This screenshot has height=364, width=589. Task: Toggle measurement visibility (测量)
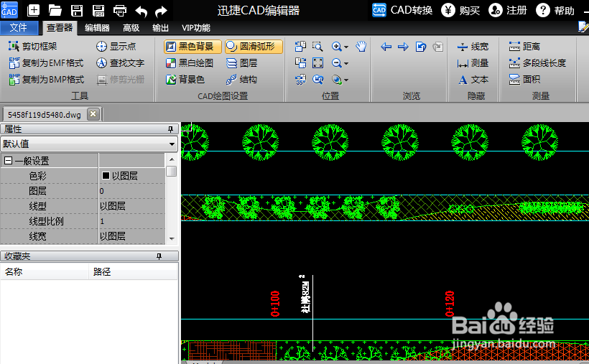[473, 62]
